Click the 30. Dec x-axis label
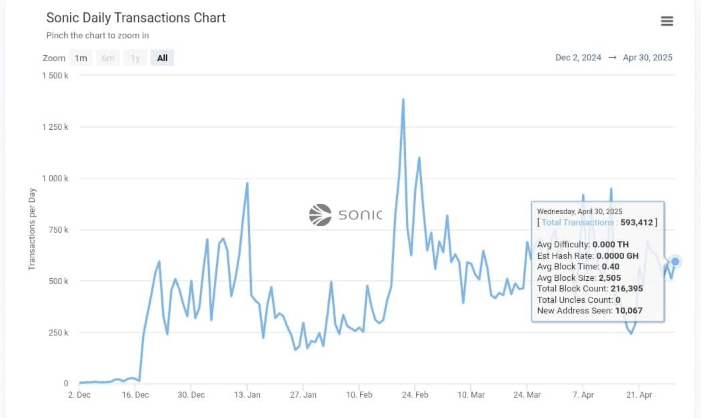This screenshot has height=418, width=701. tap(191, 395)
